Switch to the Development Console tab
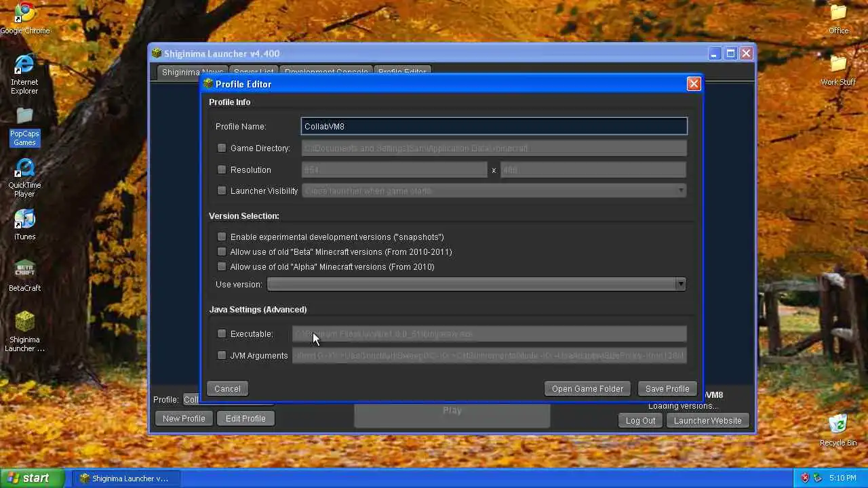This screenshot has height=488, width=868. [x=326, y=72]
